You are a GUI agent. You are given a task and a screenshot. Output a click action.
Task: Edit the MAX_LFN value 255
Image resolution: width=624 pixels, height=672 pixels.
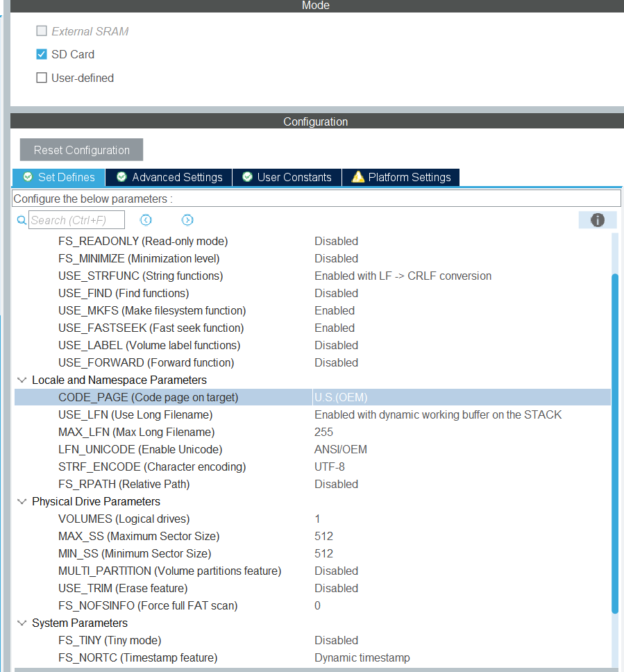click(323, 432)
